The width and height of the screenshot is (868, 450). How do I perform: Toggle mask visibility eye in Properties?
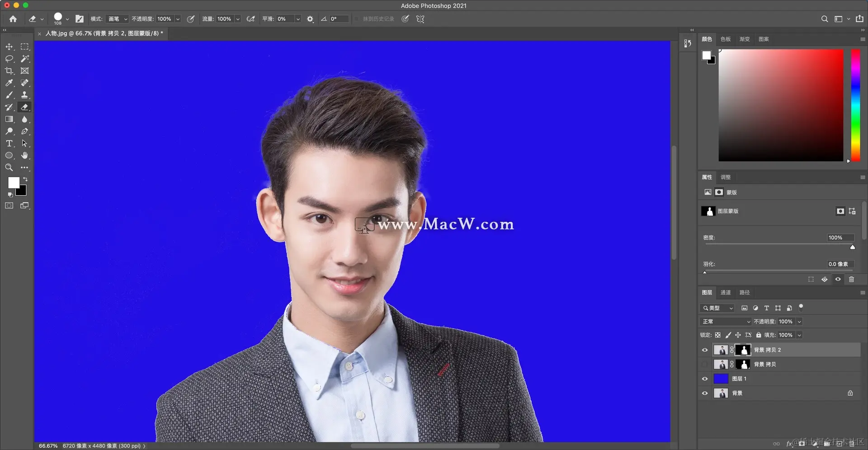(x=838, y=279)
